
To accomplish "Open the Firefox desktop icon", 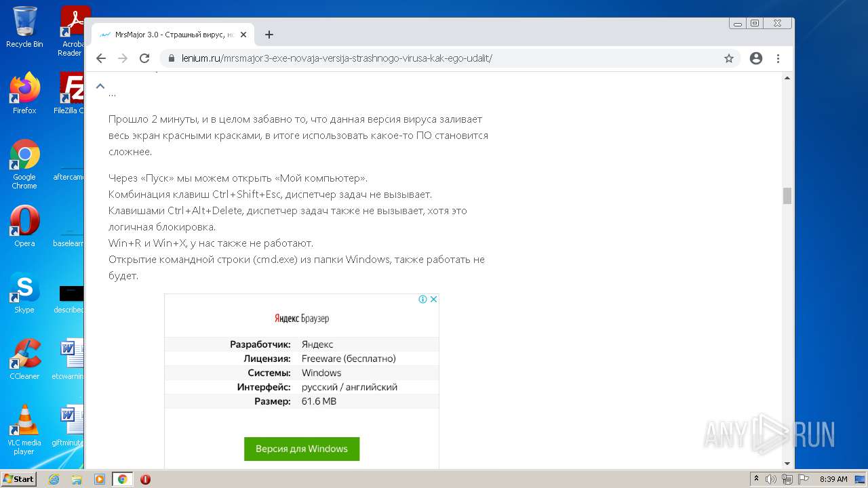I will pos(24,94).
